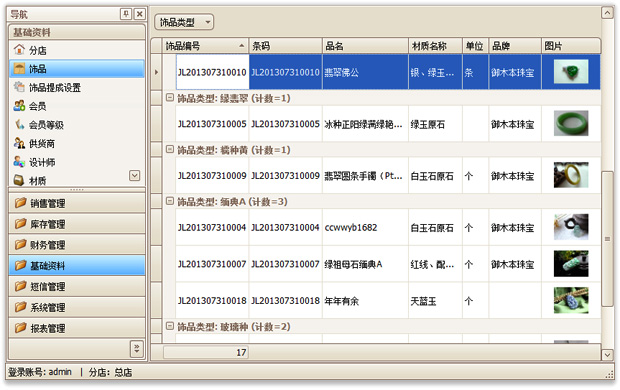Open the 系统管理 navigation section
Viewport: 620px width, 390px height.
(77, 307)
